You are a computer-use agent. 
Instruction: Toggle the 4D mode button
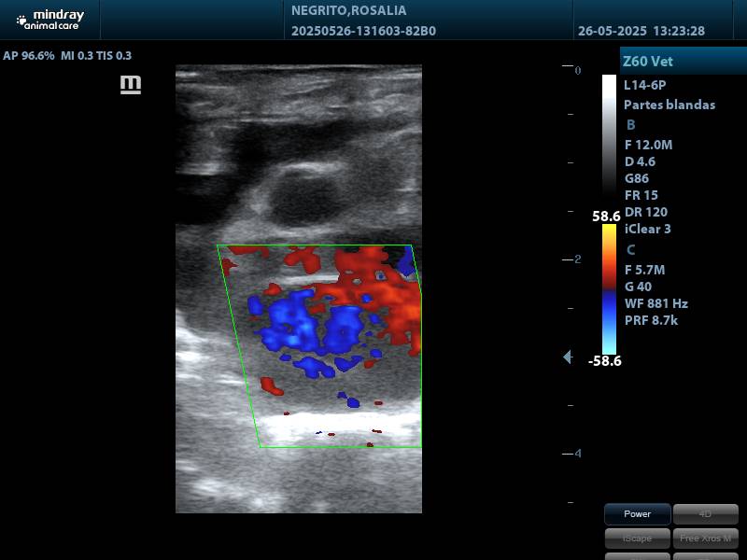(705, 513)
